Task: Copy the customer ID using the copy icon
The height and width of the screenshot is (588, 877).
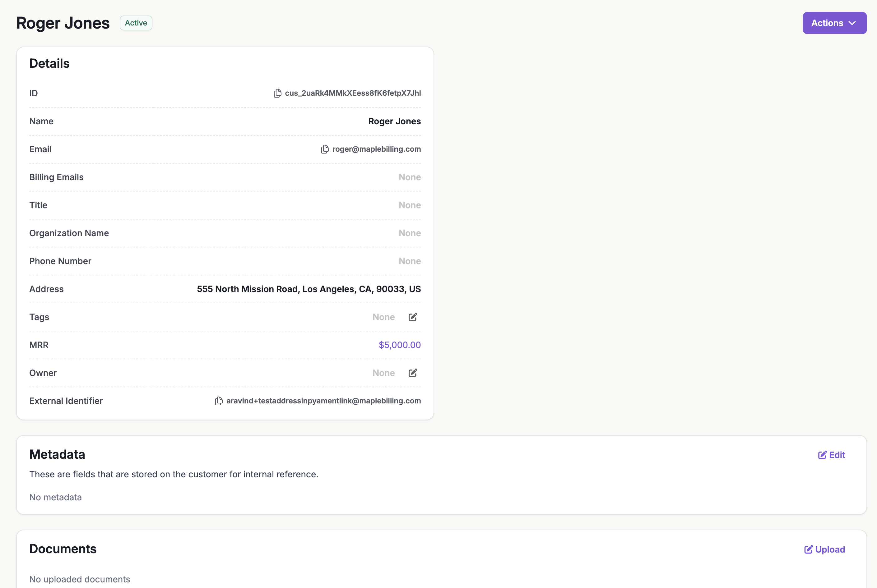Action: 277,93
